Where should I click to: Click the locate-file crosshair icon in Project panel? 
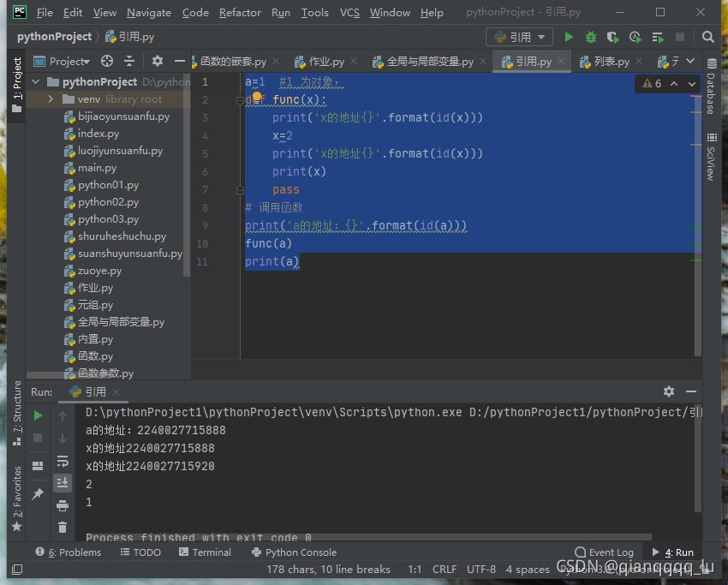coord(107,61)
